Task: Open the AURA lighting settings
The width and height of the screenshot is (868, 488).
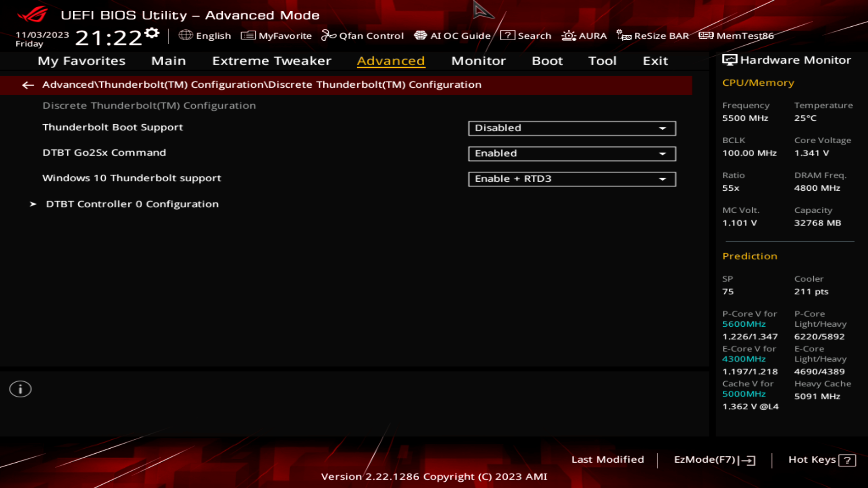Action: pyautogui.click(x=585, y=36)
